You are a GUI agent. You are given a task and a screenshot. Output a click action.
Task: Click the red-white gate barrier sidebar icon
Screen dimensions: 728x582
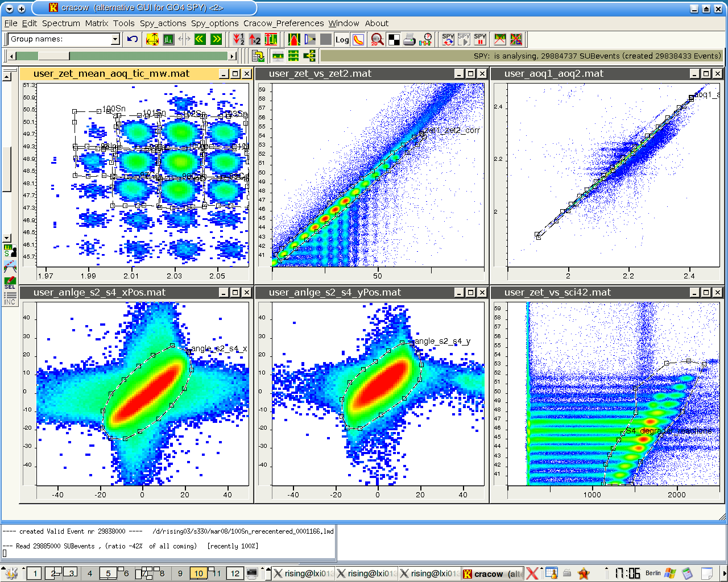(10, 267)
